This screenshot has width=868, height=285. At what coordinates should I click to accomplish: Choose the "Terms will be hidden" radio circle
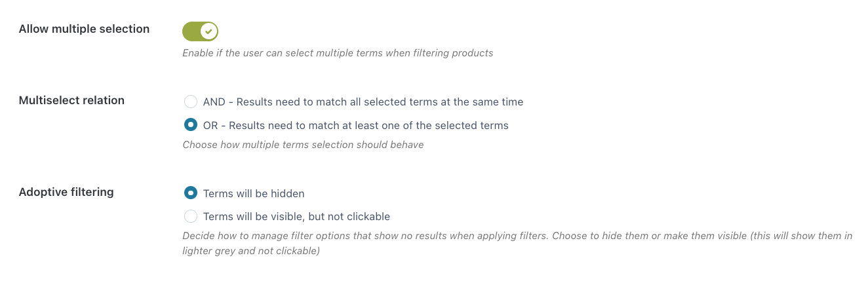pyautogui.click(x=191, y=193)
